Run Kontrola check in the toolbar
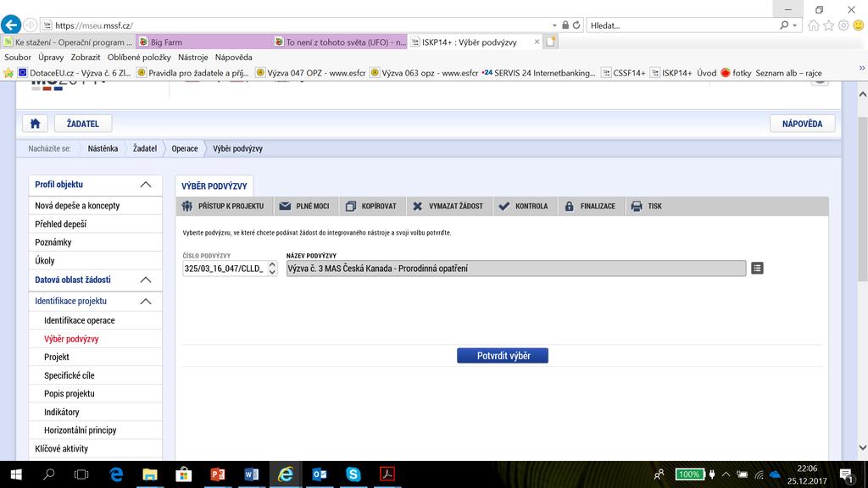This screenshot has height=488, width=868. point(523,206)
